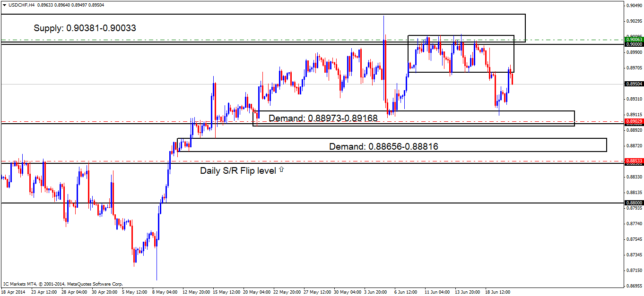Click the 0.87150 price scale value
Image resolution: width=644 pixels, height=296 pixels.
pyautogui.click(x=634, y=271)
